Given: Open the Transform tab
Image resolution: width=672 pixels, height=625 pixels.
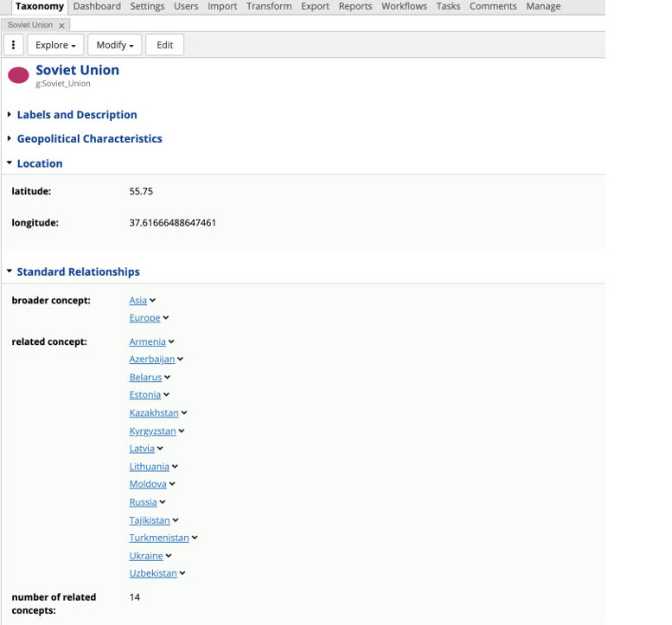Looking at the screenshot, I should point(269,6).
